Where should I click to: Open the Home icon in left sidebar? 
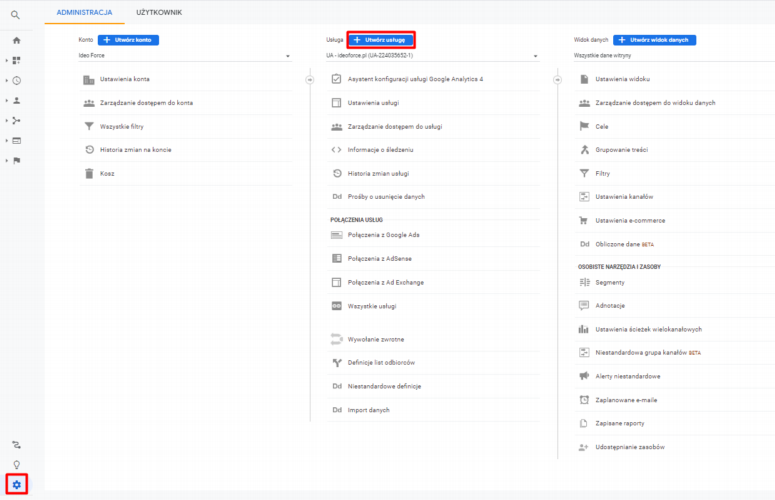(x=16, y=40)
